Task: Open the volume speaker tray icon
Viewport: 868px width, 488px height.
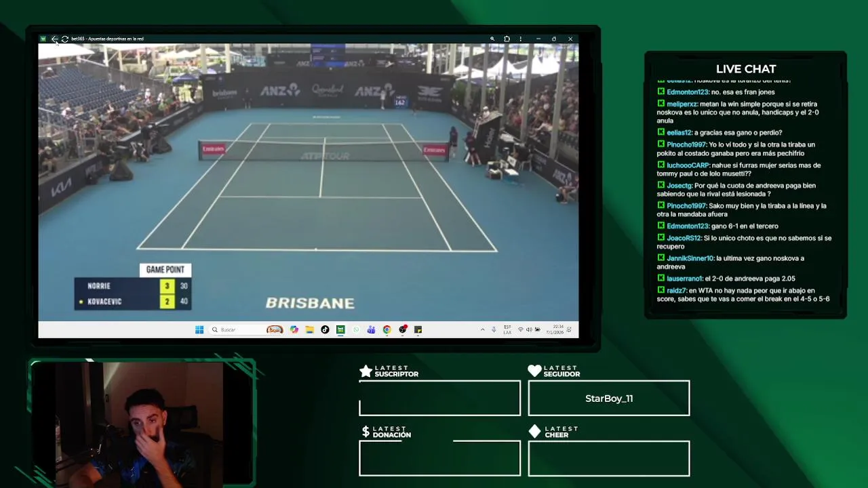Action: [529, 329]
